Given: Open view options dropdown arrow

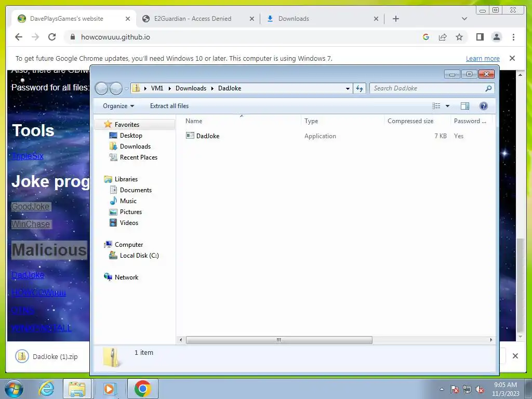Looking at the screenshot, I should (x=447, y=106).
